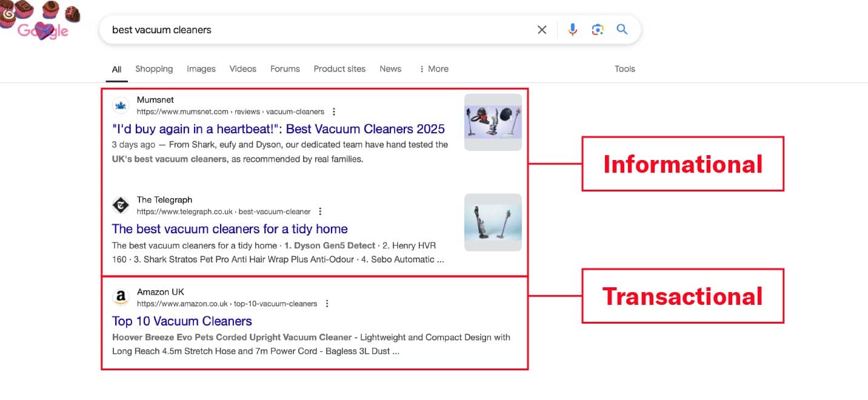The height and width of the screenshot is (400, 868).
Task: Click the snippet mentioning 'Dyson Gen5 Detect'
Action: (278, 252)
